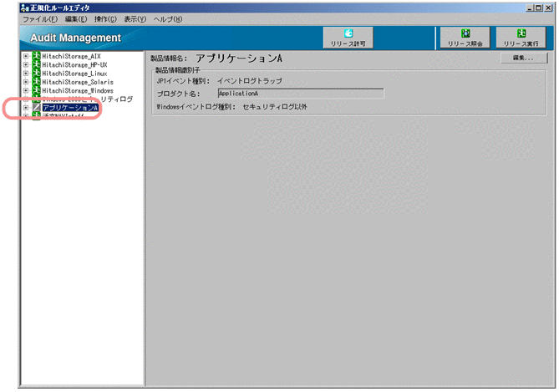Expand the HitachiStorage_Linux node
559x392 pixels.
[26, 73]
